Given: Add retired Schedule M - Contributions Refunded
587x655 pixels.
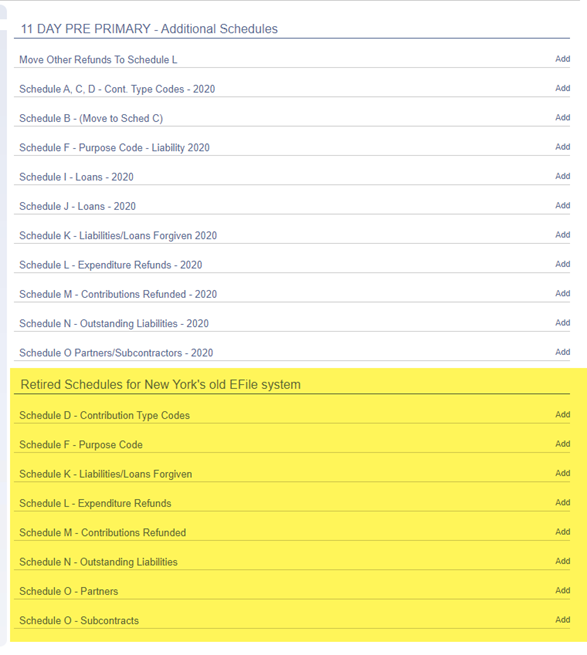Looking at the screenshot, I should coord(562,532).
